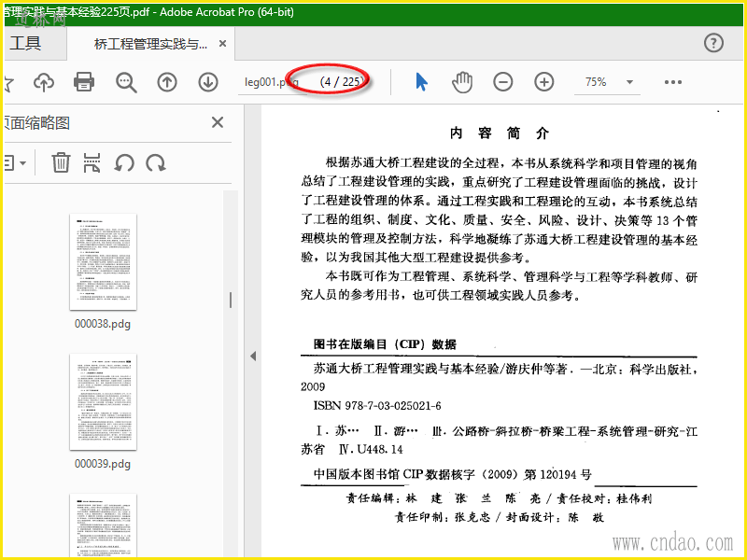Rotate page clockwise

click(x=156, y=163)
